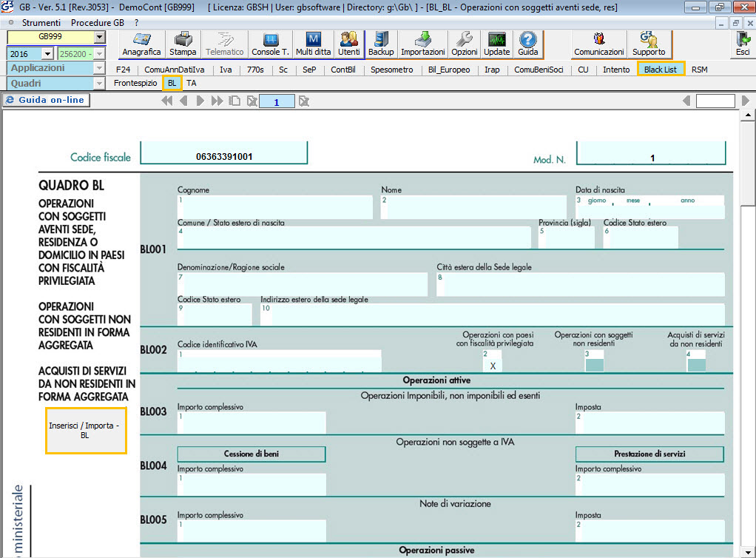Image resolution: width=756 pixels, height=558 pixels.
Task: Click the Indirizzo estero della sede legale field
Action: tap(492, 315)
